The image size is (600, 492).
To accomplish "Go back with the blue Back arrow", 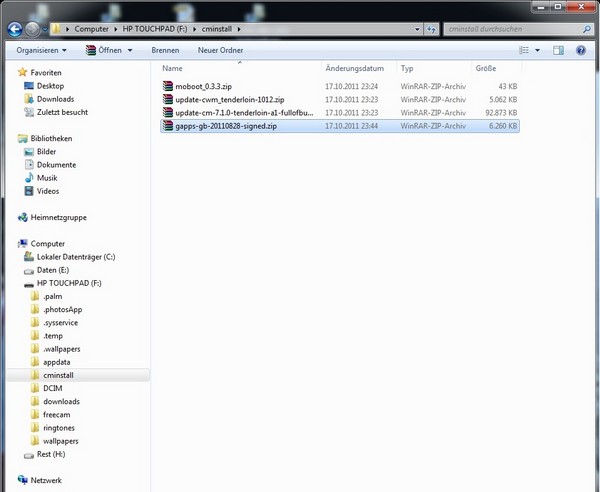I will 15,29.
